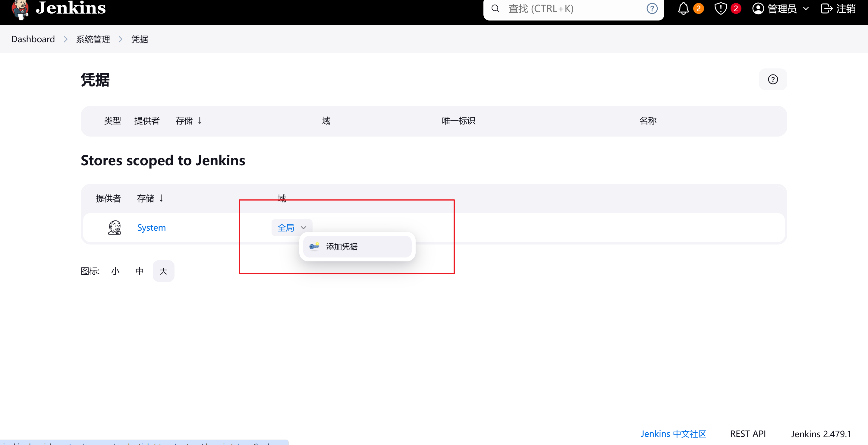Expand the 管理员 user dropdown chevron
The image size is (868, 445).
click(806, 9)
